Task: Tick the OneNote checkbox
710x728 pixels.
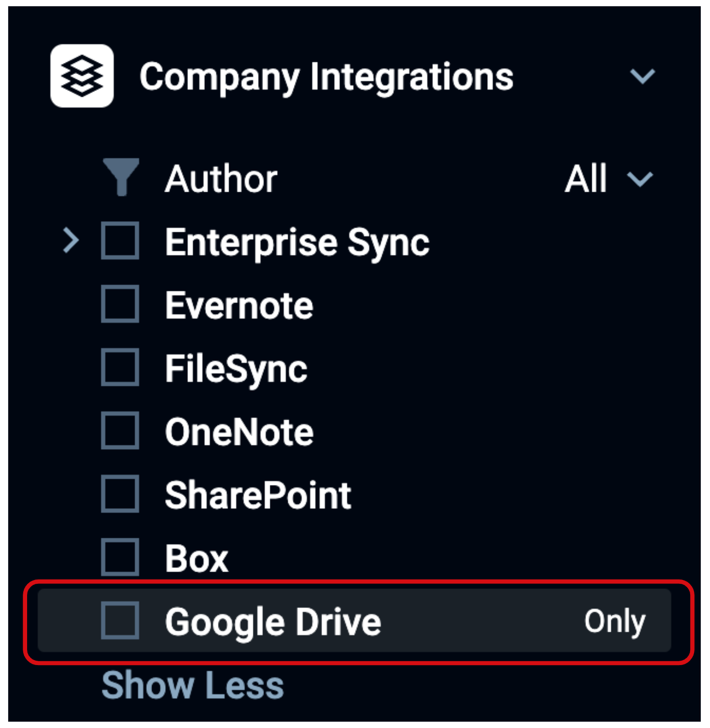Action: [120, 431]
